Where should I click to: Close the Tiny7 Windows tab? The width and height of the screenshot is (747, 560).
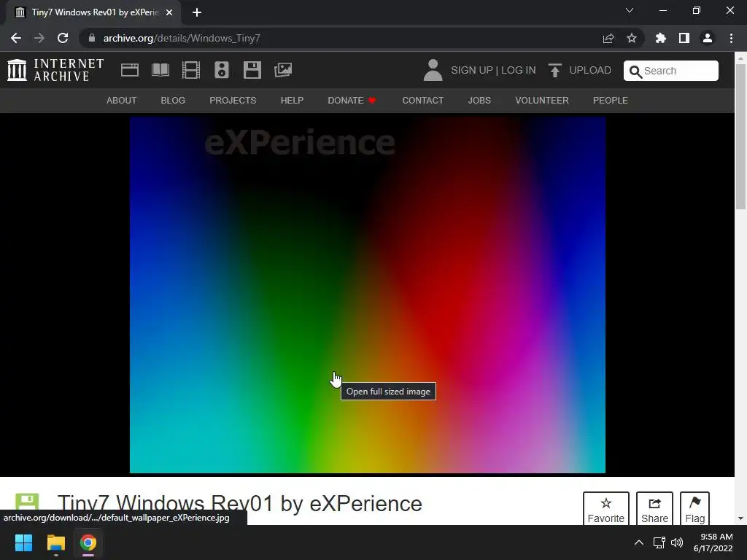coord(169,12)
